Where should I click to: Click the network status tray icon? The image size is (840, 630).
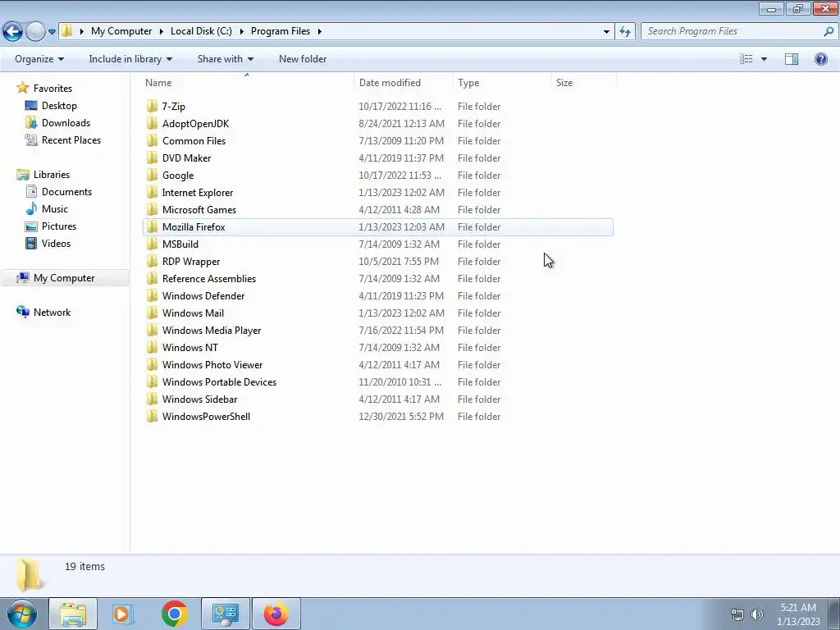pyautogui.click(x=737, y=614)
